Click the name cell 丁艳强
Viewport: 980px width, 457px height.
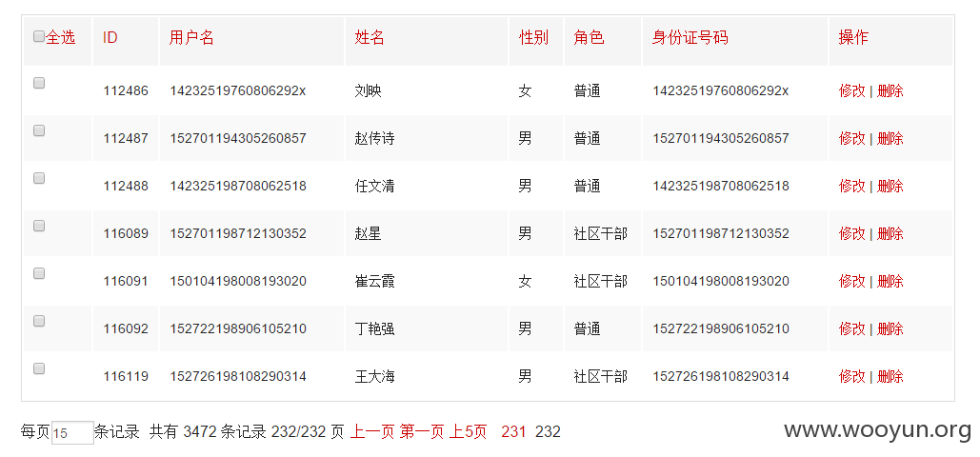click(374, 328)
